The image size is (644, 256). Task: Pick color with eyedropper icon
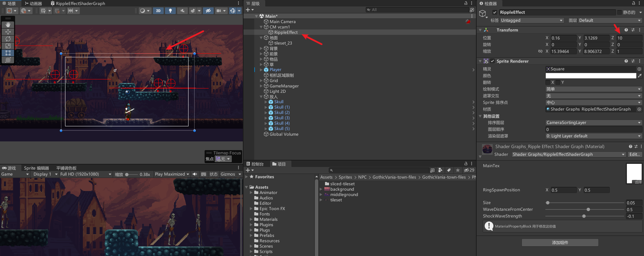640,76
